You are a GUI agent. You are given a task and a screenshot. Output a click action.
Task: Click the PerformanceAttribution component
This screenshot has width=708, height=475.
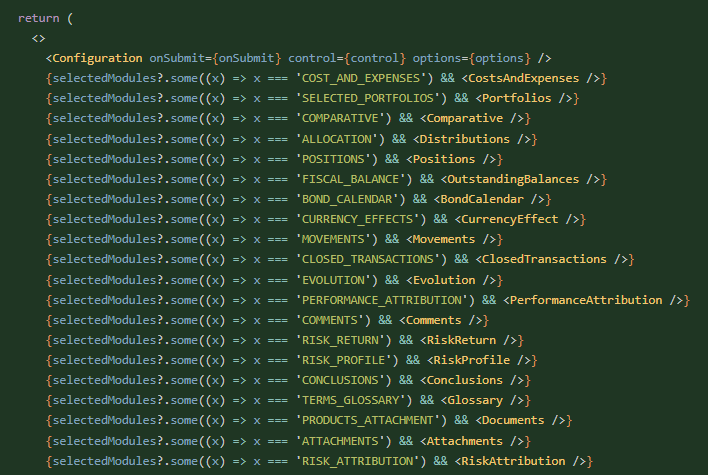point(586,300)
